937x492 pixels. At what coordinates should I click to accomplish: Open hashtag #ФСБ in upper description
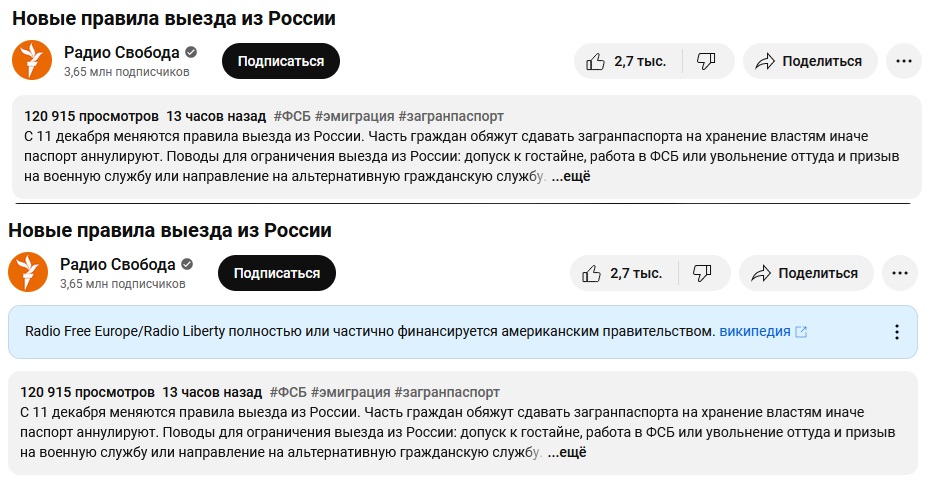pos(292,116)
